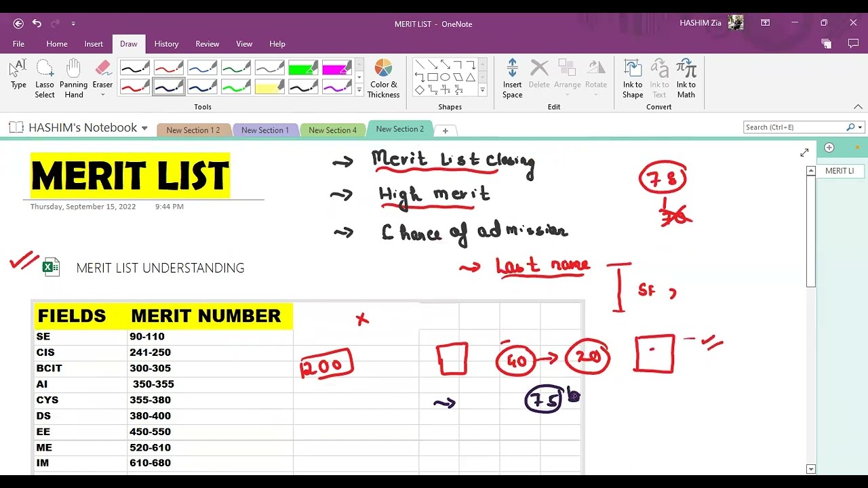Open the File menu
The width and height of the screenshot is (868, 488).
18,44
